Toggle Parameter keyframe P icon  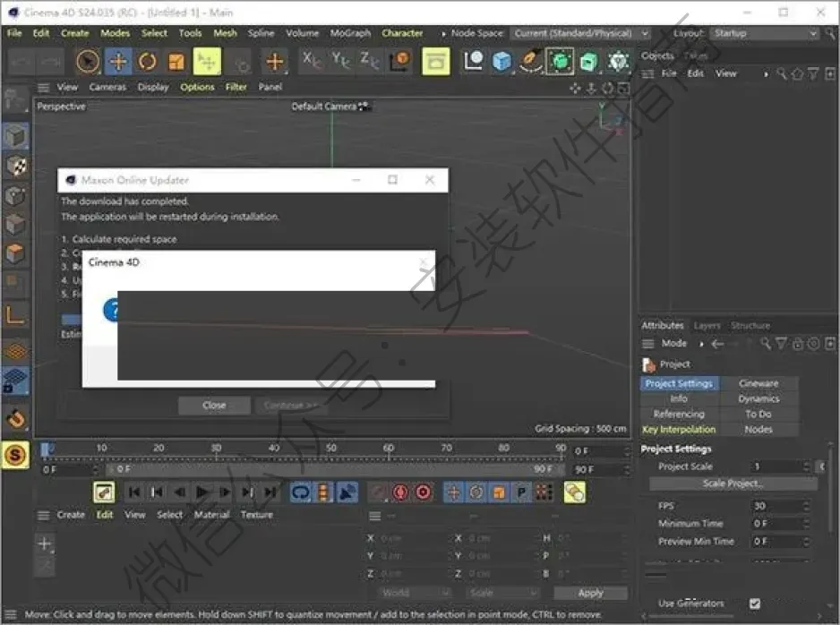[x=521, y=492]
